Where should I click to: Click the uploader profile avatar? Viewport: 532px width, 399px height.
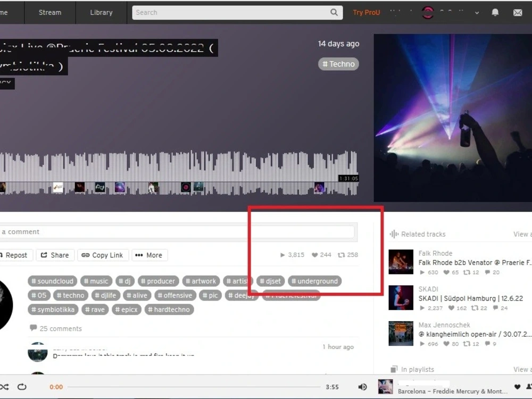[x=5, y=305]
